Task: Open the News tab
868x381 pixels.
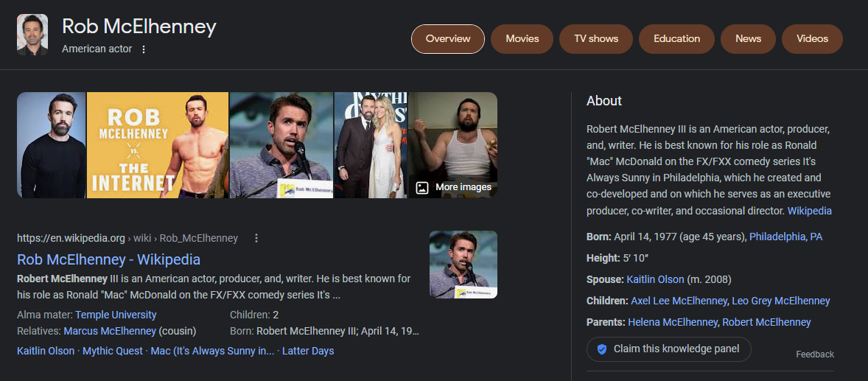Action: click(x=748, y=39)
